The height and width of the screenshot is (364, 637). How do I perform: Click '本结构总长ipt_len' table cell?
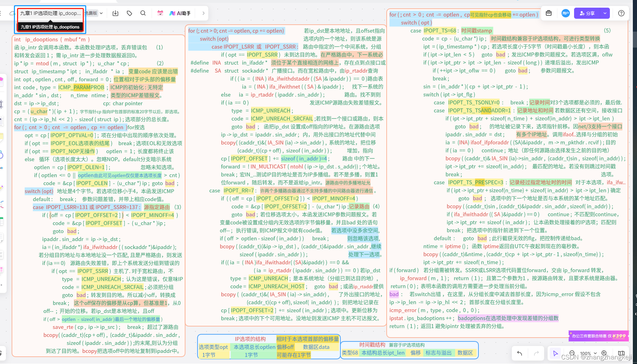pos(383,353)
